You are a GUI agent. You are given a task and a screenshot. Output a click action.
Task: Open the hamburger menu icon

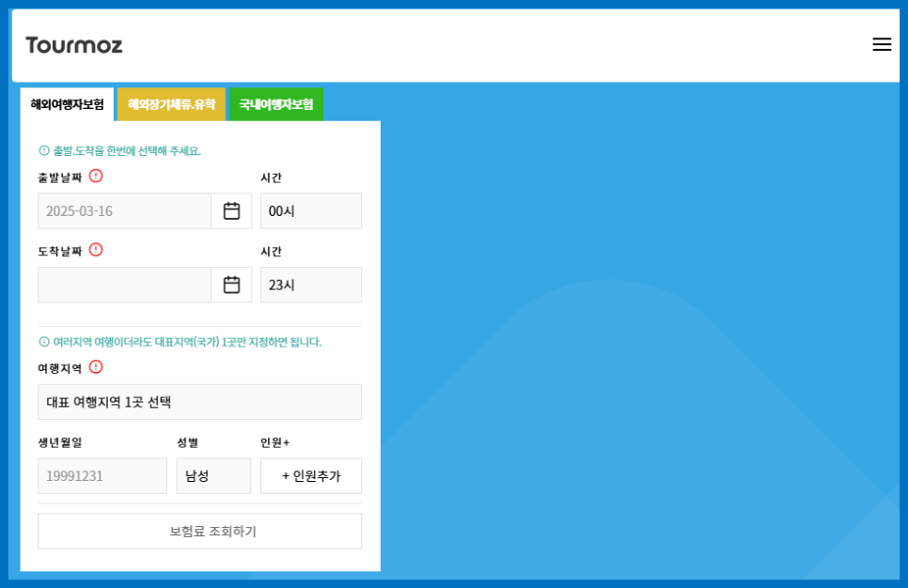882,44
